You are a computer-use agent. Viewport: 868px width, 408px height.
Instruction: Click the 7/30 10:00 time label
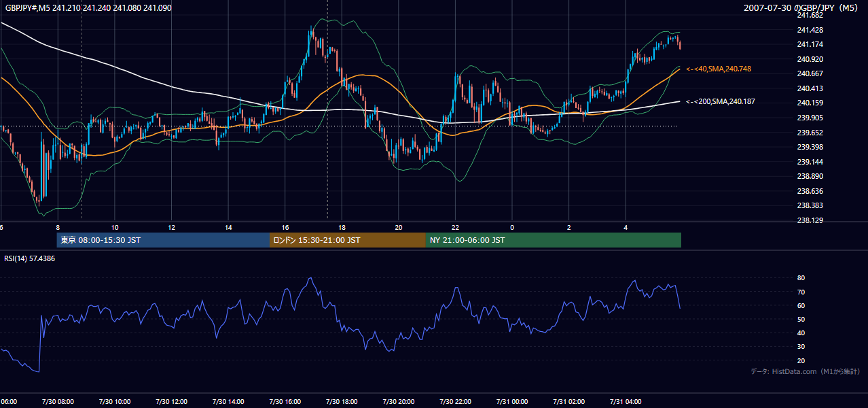114,402
